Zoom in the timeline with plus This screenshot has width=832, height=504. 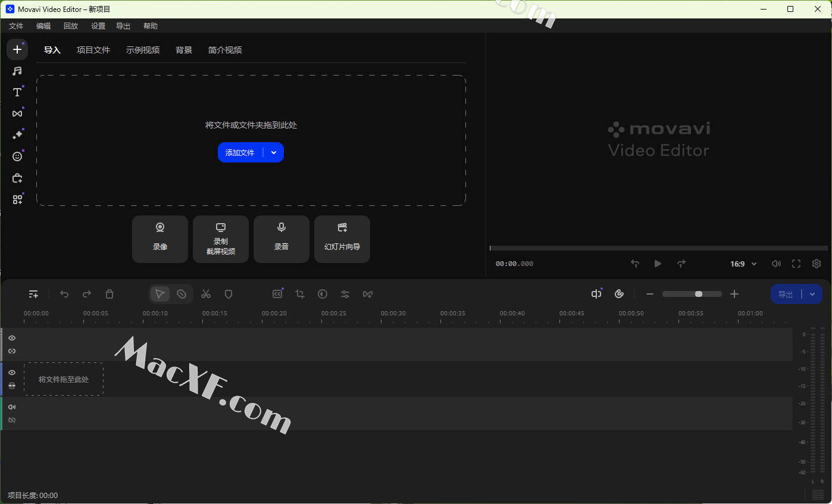click(x=734, y=294)
